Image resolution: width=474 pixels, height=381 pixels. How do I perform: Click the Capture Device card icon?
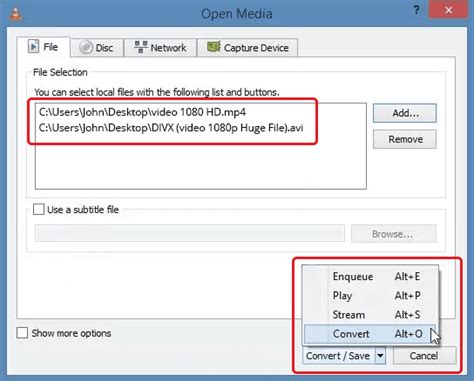(x=214, y=47)
